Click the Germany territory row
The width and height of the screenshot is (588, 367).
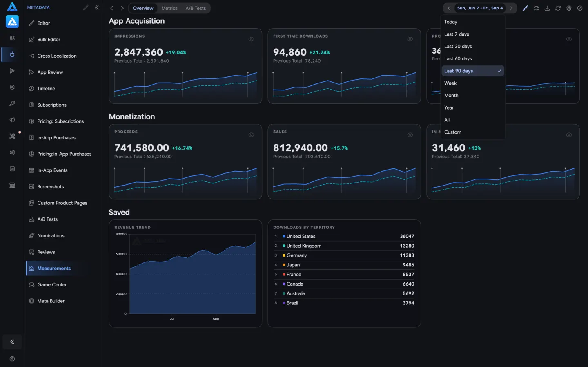(344, 255)
